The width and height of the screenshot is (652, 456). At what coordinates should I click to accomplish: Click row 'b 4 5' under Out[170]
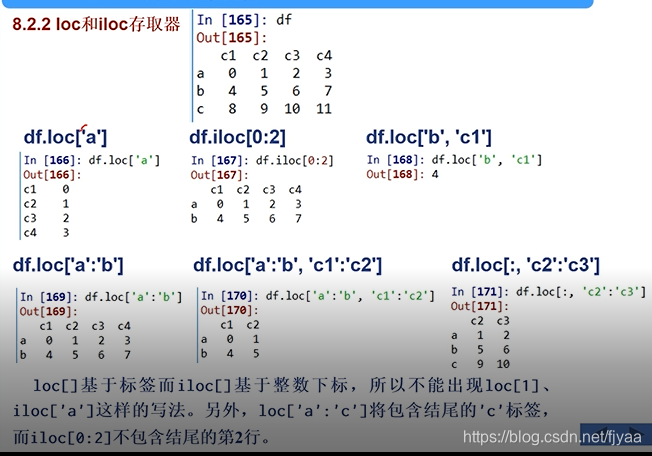(x=230, y=353)
